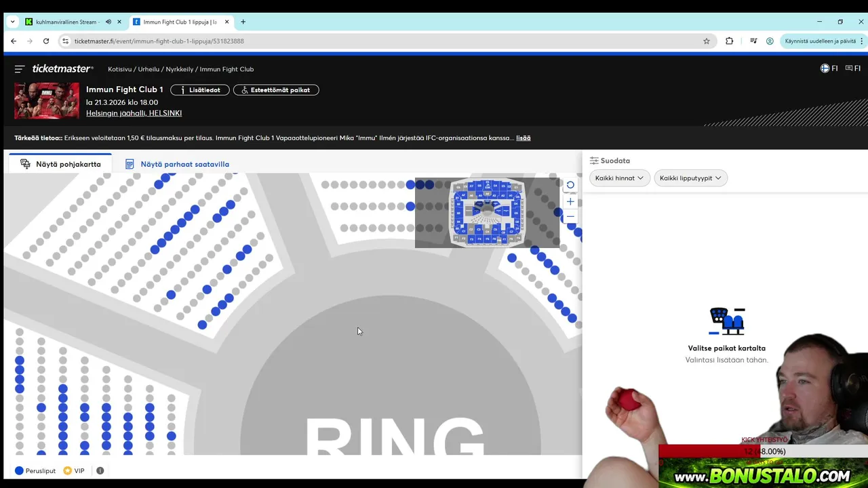Open Kaikki lipputyypit ticket type dropdown

click(690, 178)
